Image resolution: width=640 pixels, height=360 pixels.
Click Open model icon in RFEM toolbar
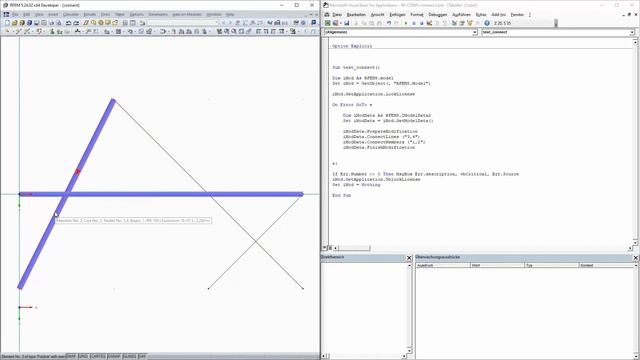point(14,23)
